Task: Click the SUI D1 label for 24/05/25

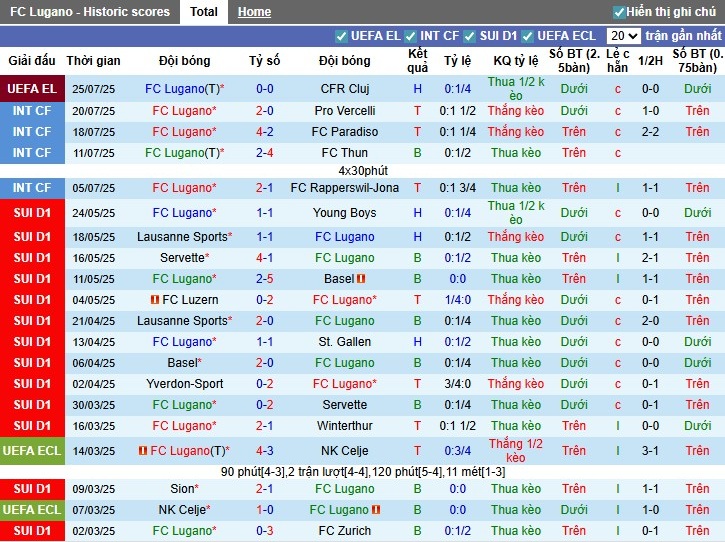Action: click(x=32, y=213)
